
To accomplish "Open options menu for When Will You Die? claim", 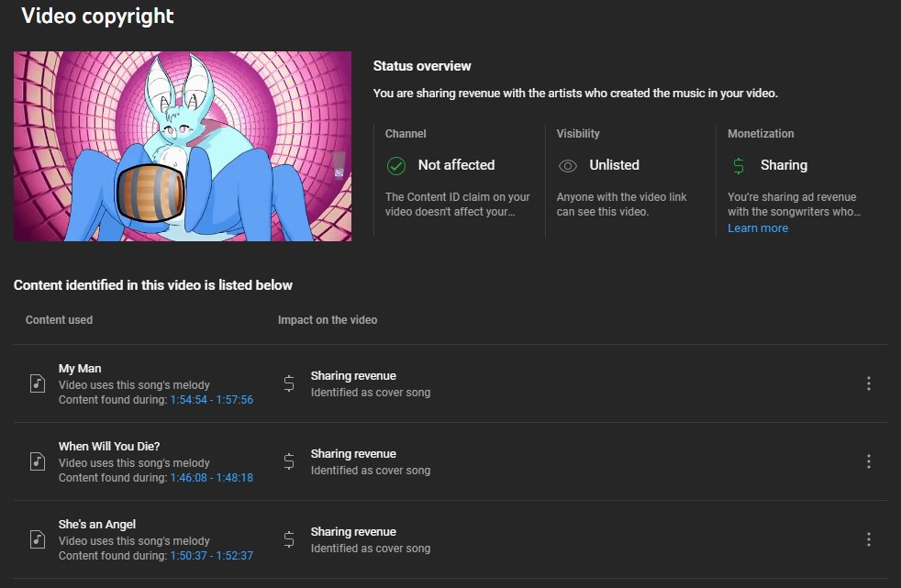I will (x=868, y=461).
